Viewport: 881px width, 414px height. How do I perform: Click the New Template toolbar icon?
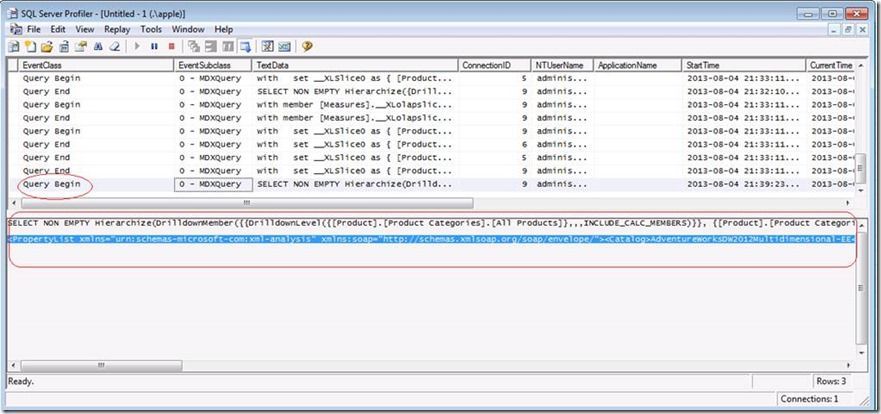point(30,46)
